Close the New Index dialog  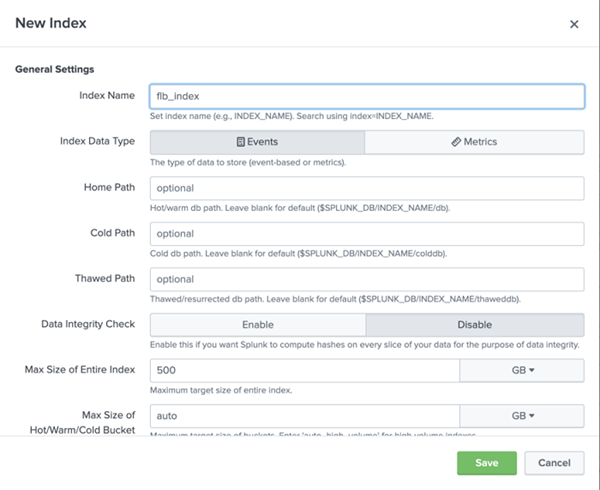coord(574,24)
